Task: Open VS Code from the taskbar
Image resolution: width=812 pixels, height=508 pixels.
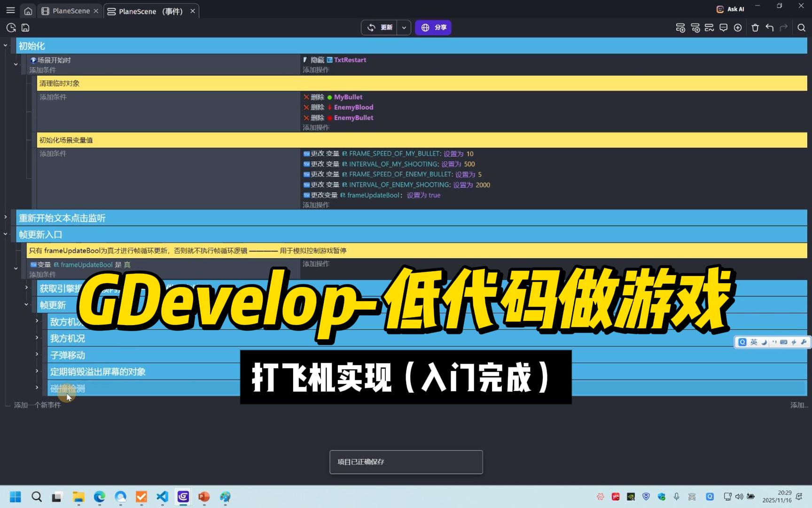Action: click(x=162, y=497)
